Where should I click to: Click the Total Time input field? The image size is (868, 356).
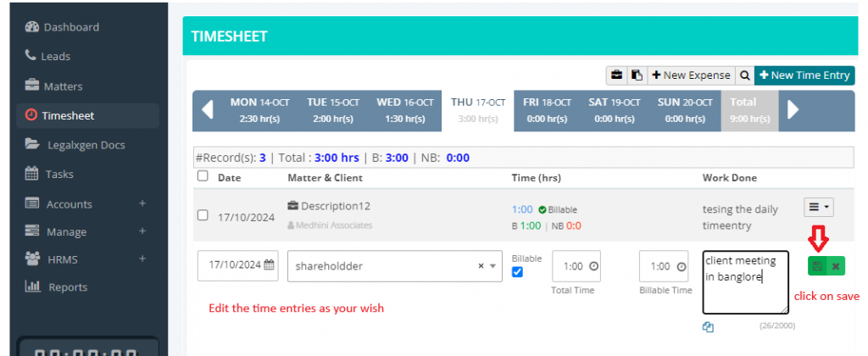[x=570, y=266]
